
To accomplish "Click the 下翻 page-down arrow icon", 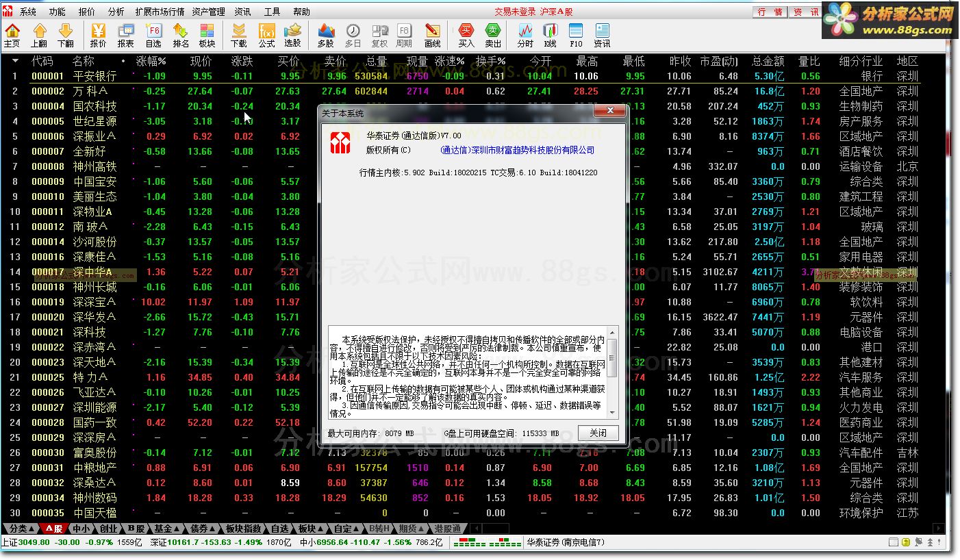I will (x=65, y=36).
